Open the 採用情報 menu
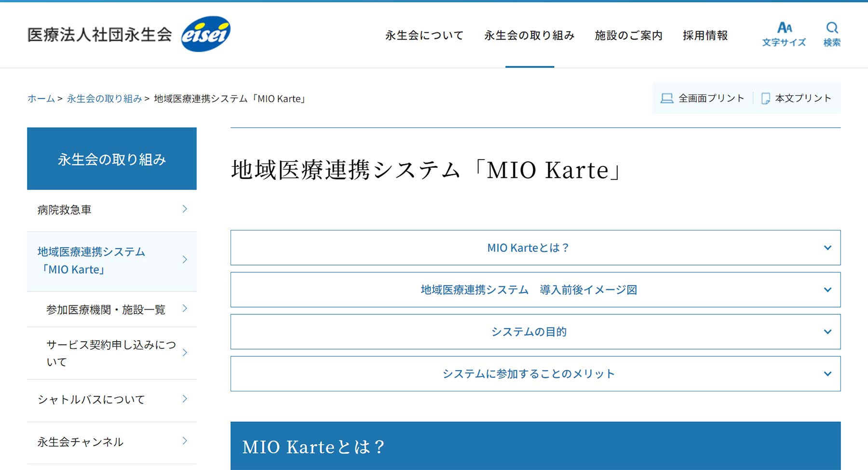Screen dimensions: 868x470 [x=705, y=35]
